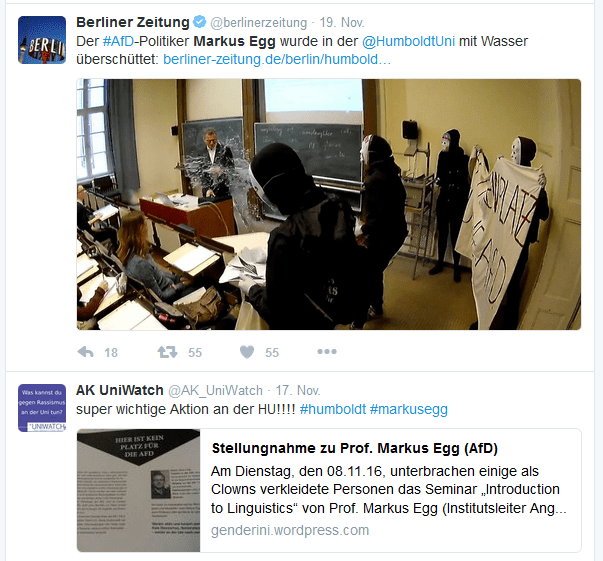
Task: Click the @berlinerzeitung handle
Action: pyautogui.click(x=258, y=23)
